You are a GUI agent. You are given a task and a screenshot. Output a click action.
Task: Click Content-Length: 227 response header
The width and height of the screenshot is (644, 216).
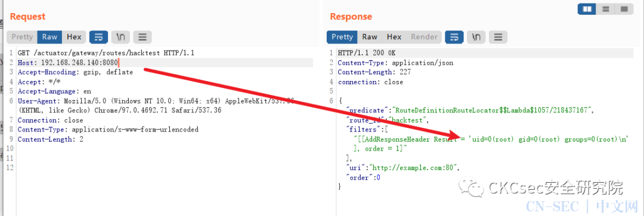tap(374, 72)
